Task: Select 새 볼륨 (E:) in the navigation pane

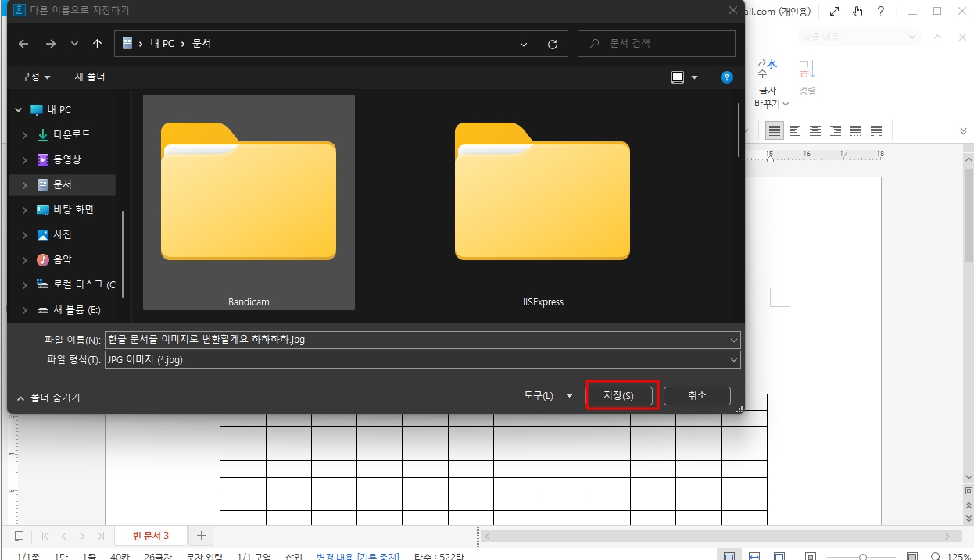Action: [x=77, y=309]
